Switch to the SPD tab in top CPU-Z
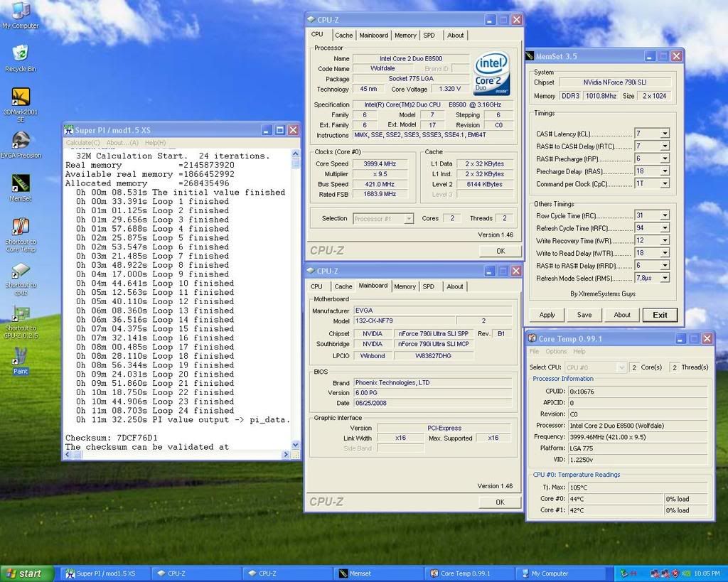This screenshot has height=582, width=728. pyautogui.click(x=429, y=36)
